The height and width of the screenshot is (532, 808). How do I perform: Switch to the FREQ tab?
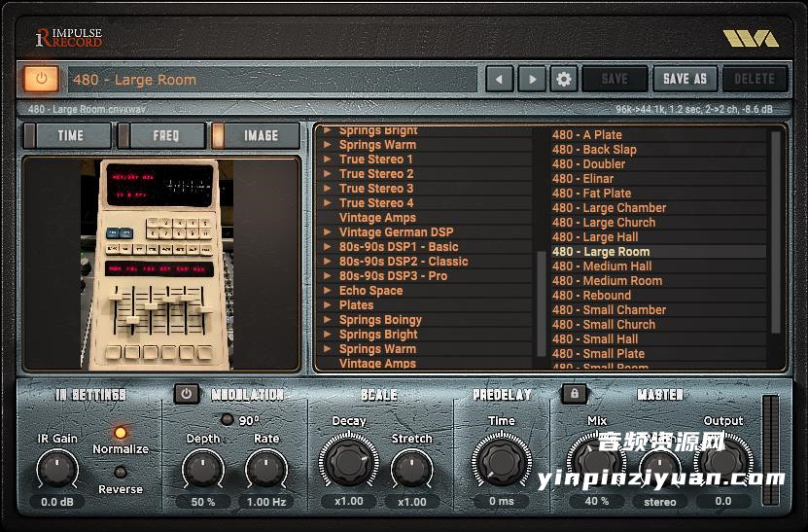[162, 135]
